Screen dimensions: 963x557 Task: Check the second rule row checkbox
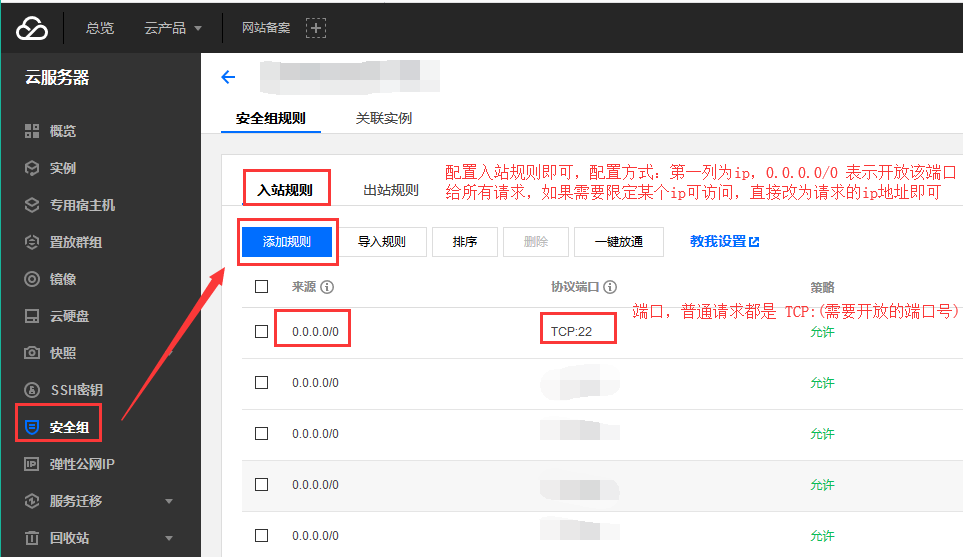[262, 383]
